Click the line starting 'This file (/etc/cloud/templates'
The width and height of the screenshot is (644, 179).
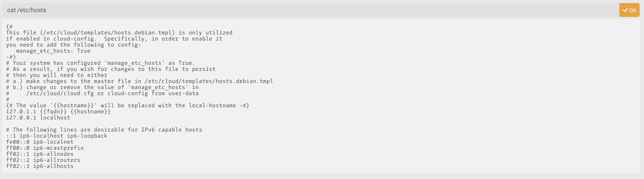click(x=119, y=33)
